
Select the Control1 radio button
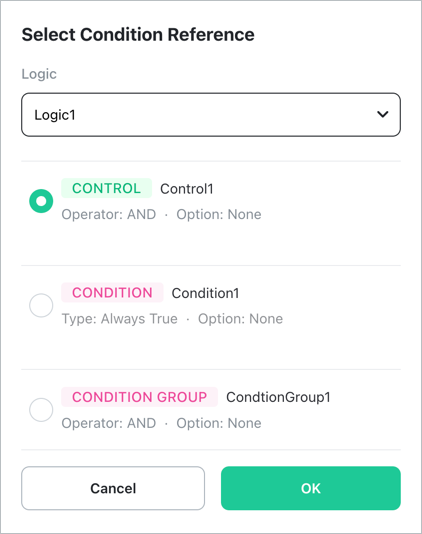(x=41, y=201)
